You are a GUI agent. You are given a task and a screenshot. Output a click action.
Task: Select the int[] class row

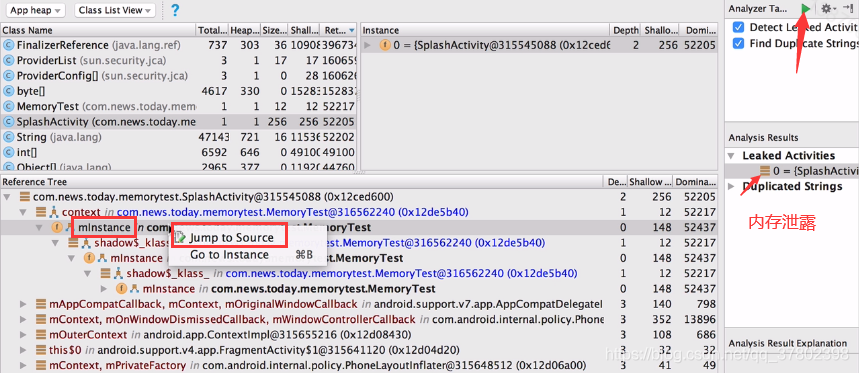[x=179, y=152]
